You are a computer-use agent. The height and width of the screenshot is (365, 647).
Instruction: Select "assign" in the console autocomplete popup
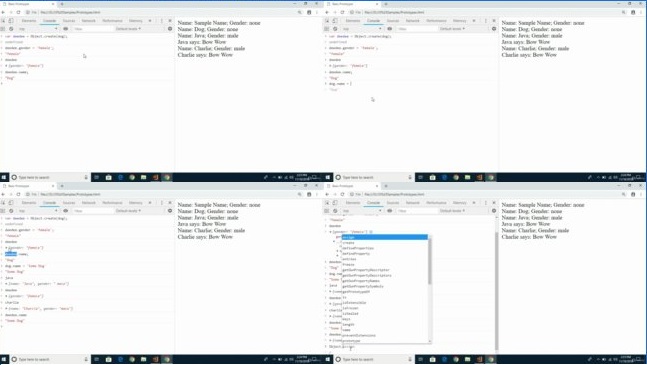click(385, 237)
